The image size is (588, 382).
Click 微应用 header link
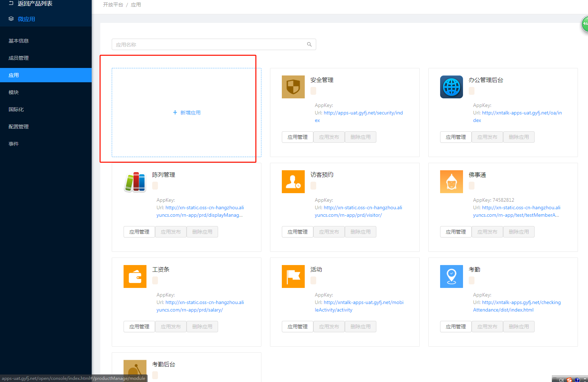point(26,19)
